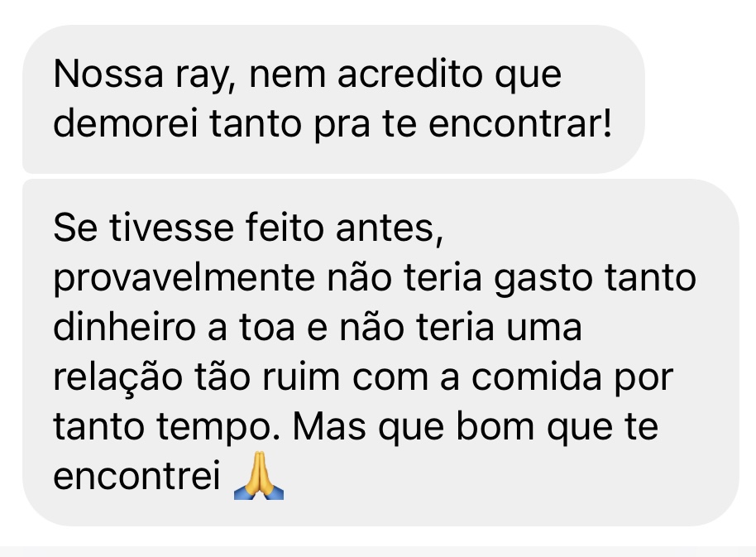Click the phrase "Se tivesse feito antes"

pyautogui.click(x=248, y=228)
